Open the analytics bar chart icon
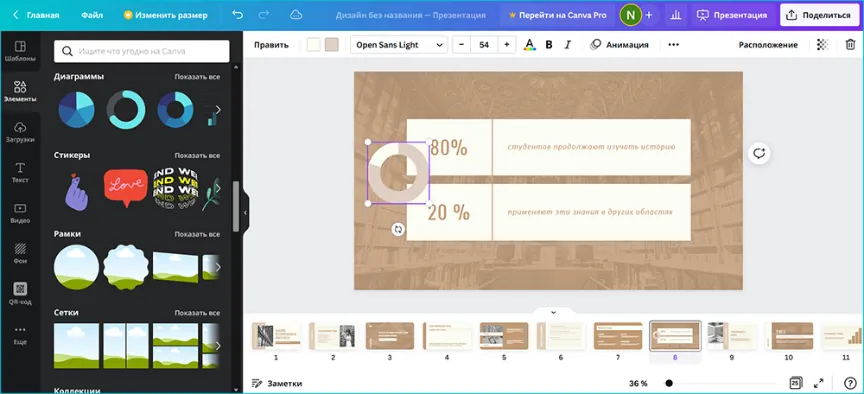 point(676,15)
